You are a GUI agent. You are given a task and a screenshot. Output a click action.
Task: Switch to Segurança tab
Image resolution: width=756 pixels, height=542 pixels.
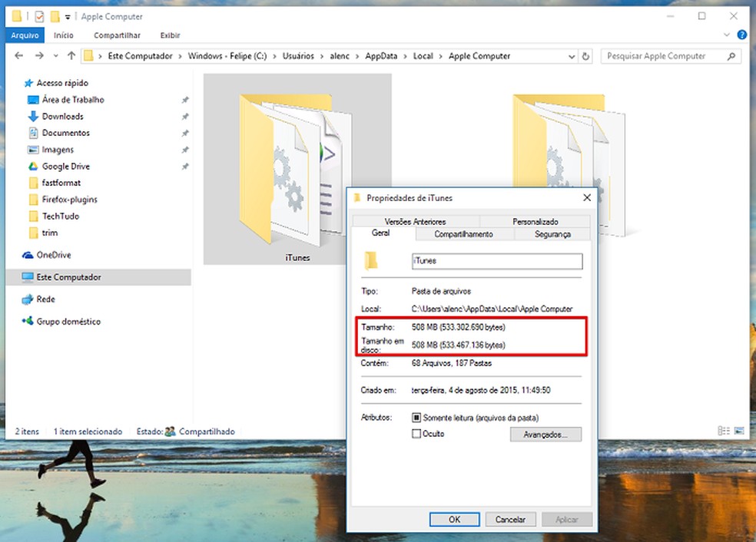552,234
